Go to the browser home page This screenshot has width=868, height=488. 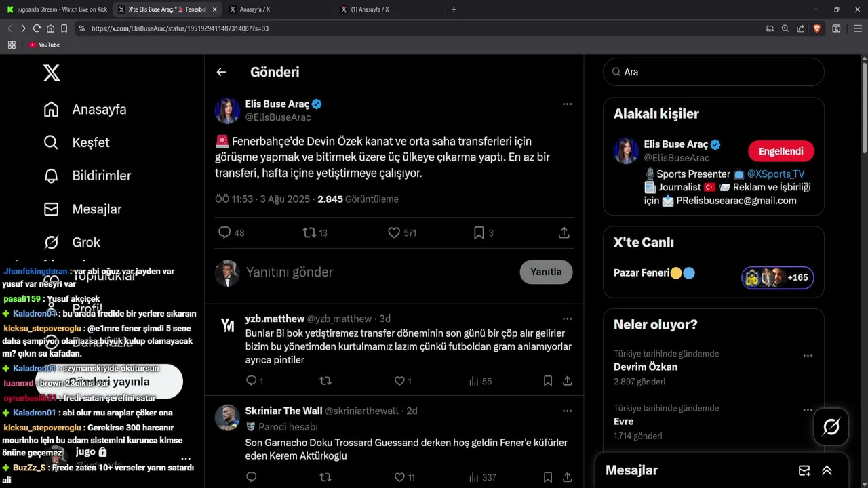pyautogui.click(x=51, y=28)
